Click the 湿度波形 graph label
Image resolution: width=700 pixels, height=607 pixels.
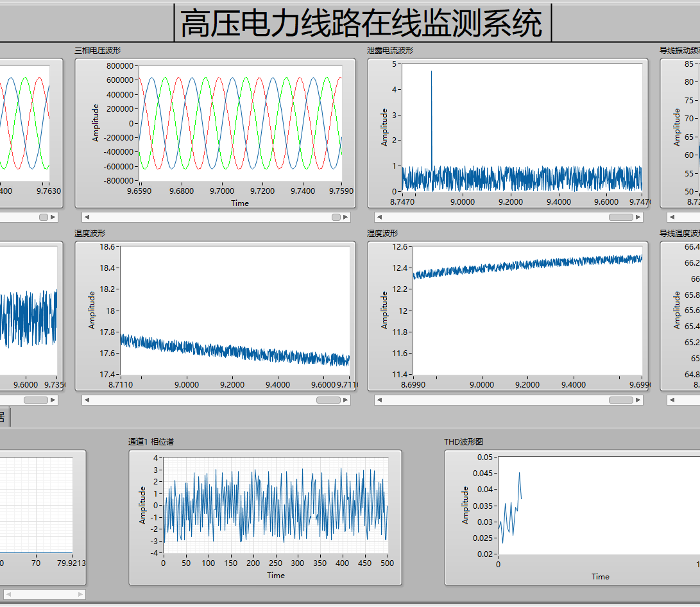point(382,234)
